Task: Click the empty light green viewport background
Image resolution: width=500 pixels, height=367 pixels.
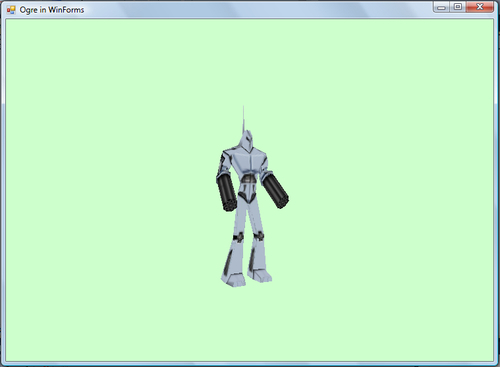Action: [100, 200]
